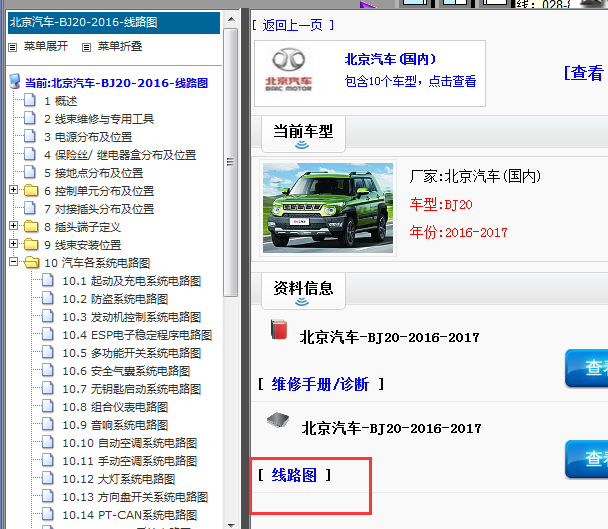Open 10.13 方向盘开关系统电路图
The height and width of the screenshot is (529, 608).
click(135, 497)
